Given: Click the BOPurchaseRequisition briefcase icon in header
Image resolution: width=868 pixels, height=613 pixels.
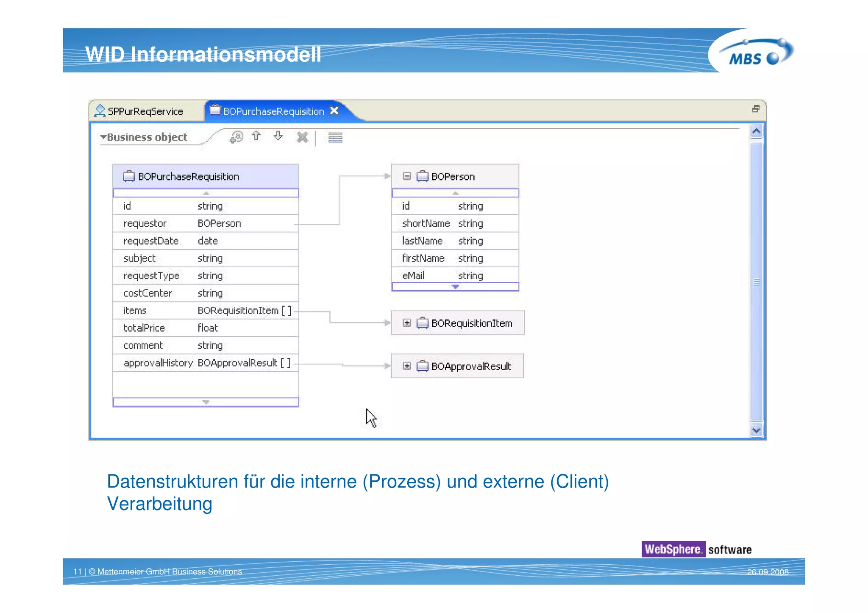Looking at the screenshot, I should (129, 176).
